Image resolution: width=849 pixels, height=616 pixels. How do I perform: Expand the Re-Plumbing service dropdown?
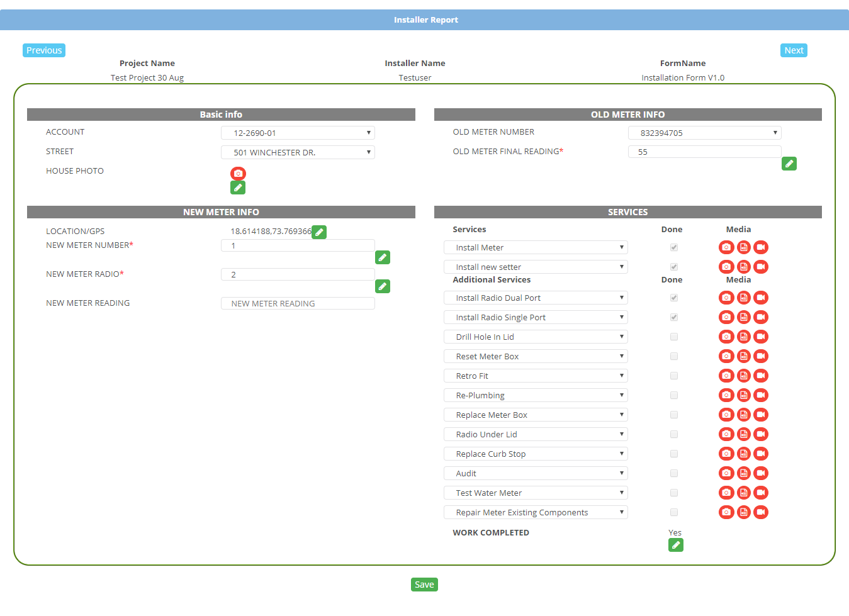coord(536,395)
